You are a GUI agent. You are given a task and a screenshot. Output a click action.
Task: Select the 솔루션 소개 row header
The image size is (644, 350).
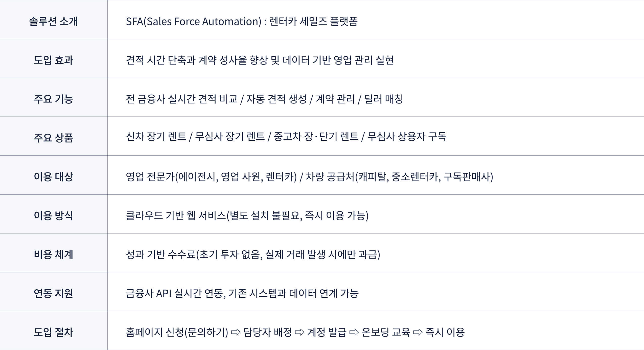(x=53, y=21)
